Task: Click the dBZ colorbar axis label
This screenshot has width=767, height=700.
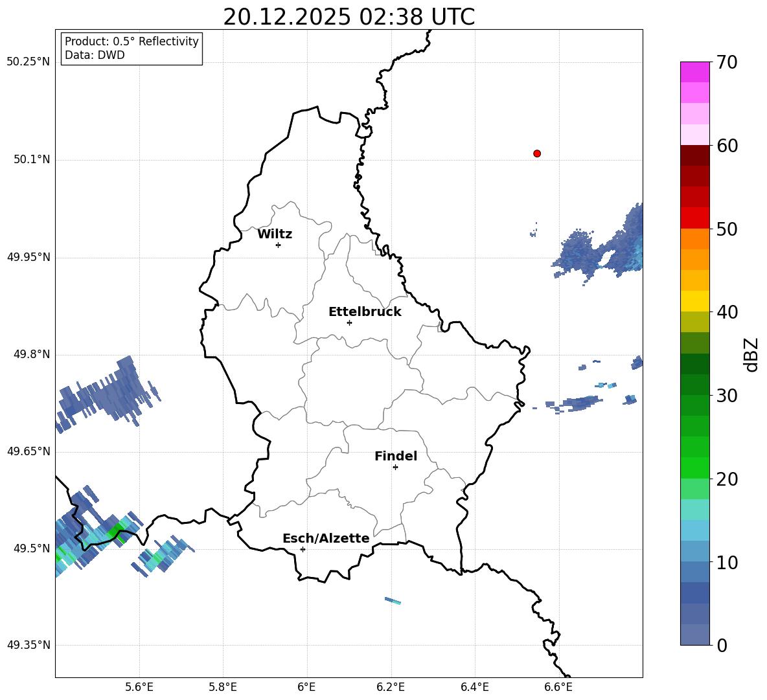Action: (751, 354)
